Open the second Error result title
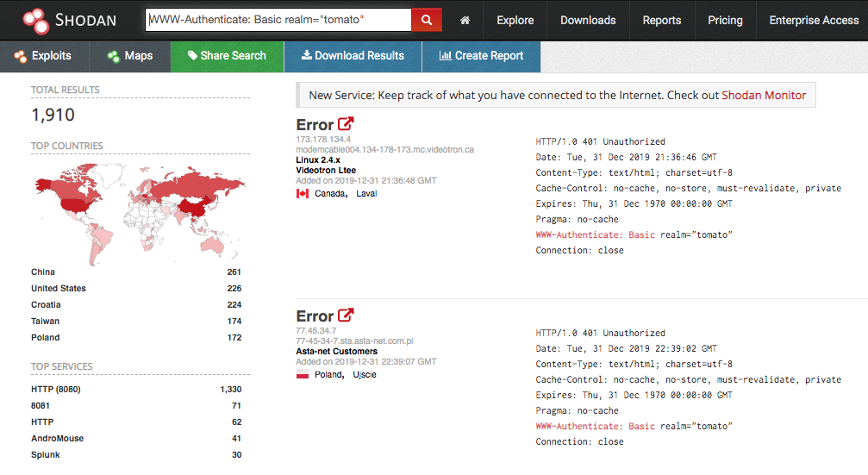 [x=315, y=316]
